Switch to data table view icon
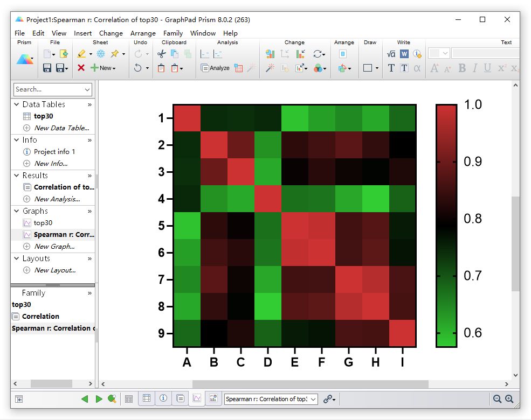Viewport: 531px width, 420px height. (x=147, y=398)
